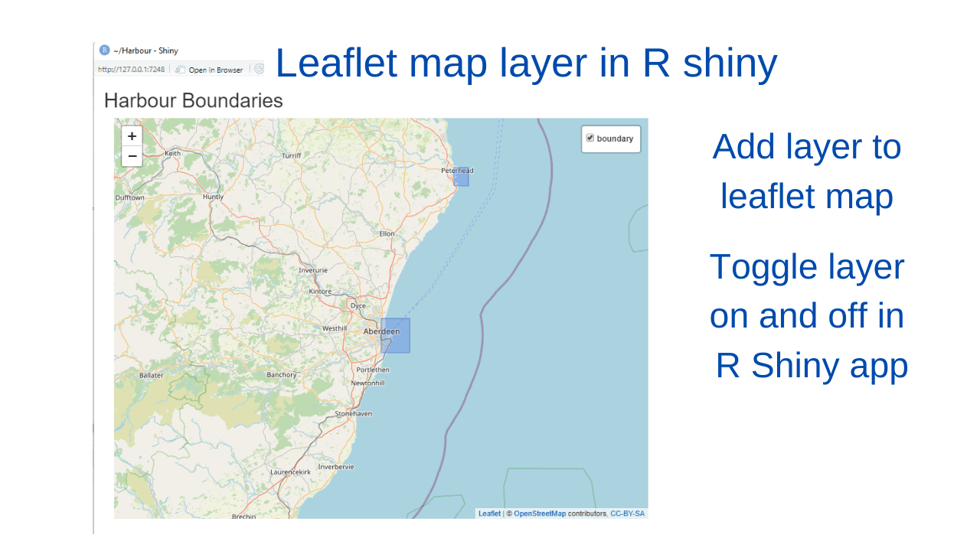This screenshot has height=551, width=980.
Task: Zoom out on the leaflet map
Action: coord(132,156)
